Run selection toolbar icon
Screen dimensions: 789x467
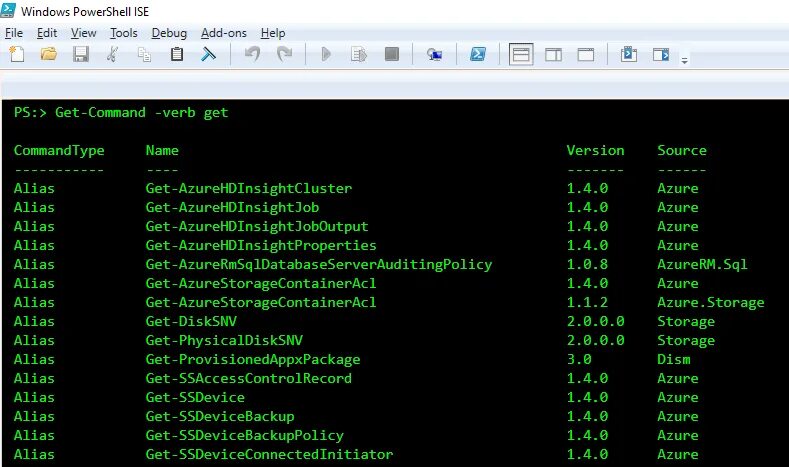pos(359,54)
